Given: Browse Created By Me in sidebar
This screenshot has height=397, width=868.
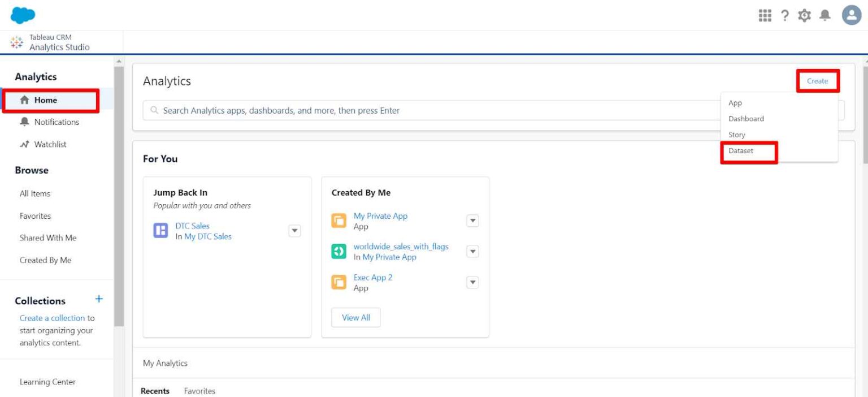Looking at the screenshot, I should (46, 260).
